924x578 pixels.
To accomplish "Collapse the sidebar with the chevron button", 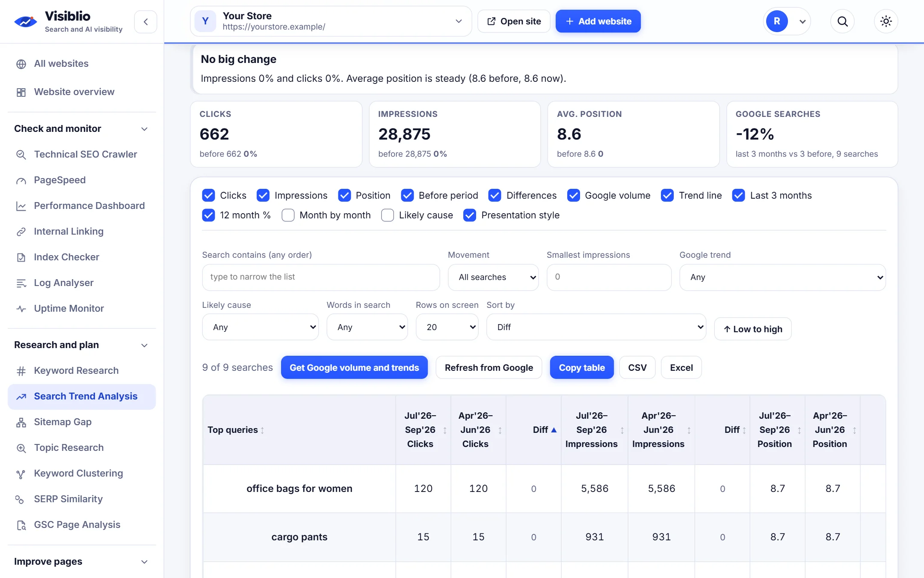I will click(x=145, y=21).
